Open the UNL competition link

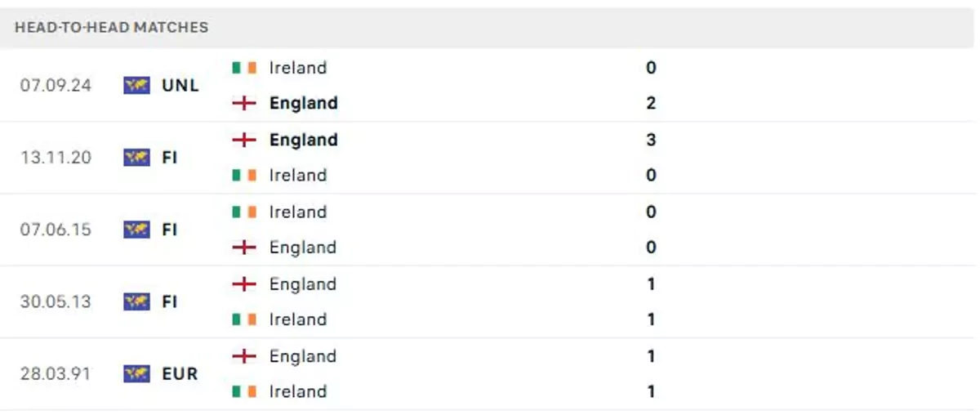point(180,85)
